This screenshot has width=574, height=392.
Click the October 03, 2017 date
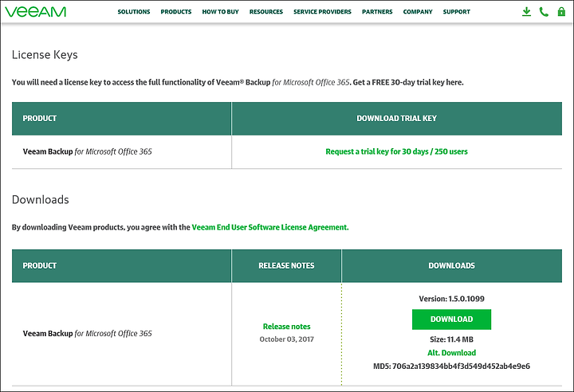(x=287, y=339)
